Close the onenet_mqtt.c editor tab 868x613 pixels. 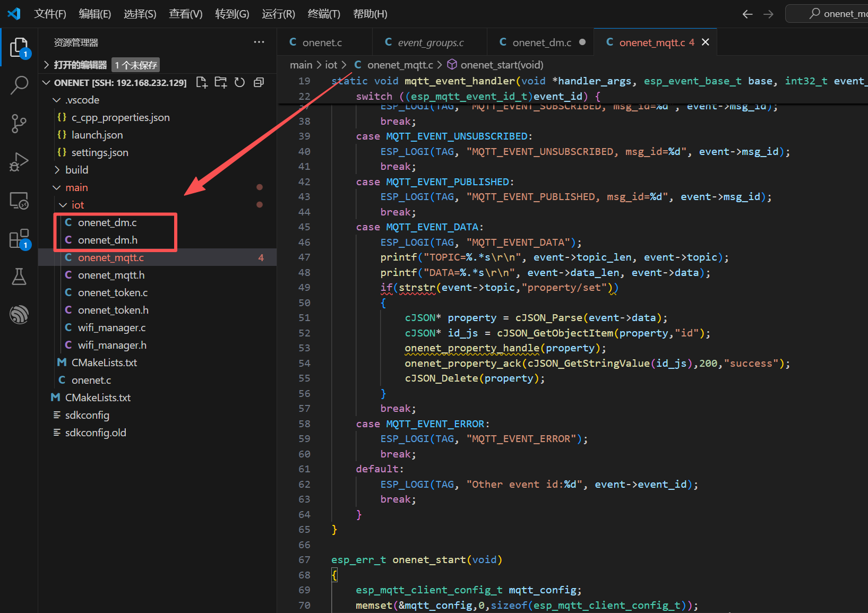click(706, 42)
